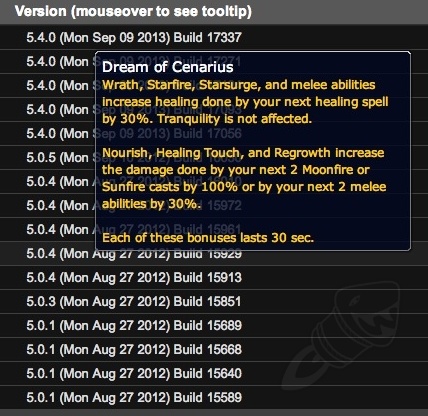428x416 pixels.
Task: Open version 5.0.1 Build 15589
Action: [x=214, y=397]
